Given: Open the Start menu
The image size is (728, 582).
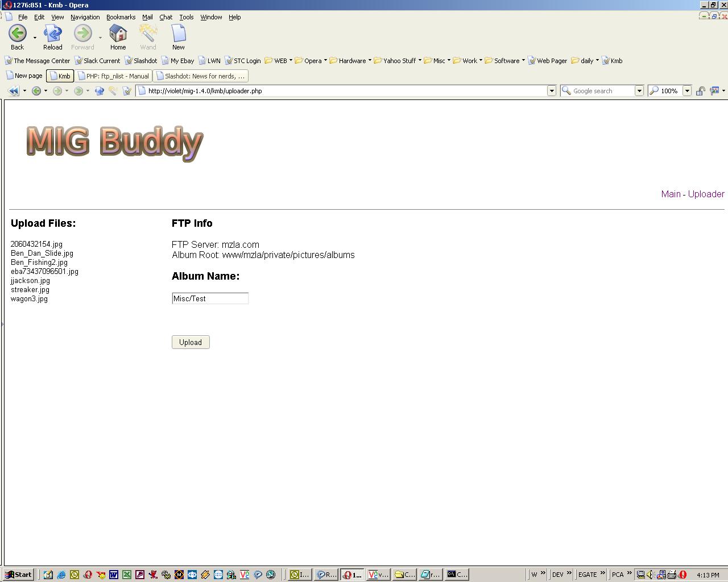Looking at the screenshot, I should [18, 575].
